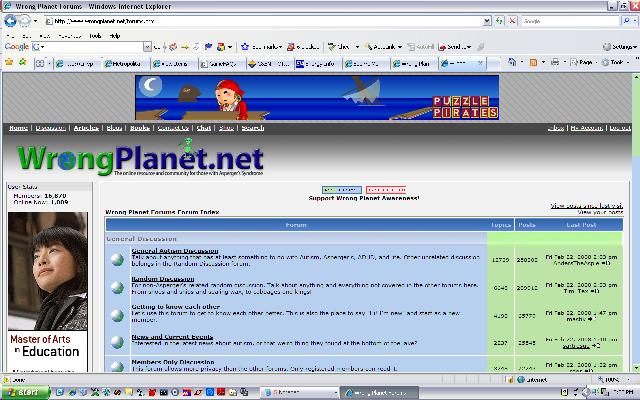Open the Tools menu in menu bar
This screenshot has width=640, height=400.
(x=95, y=36)
